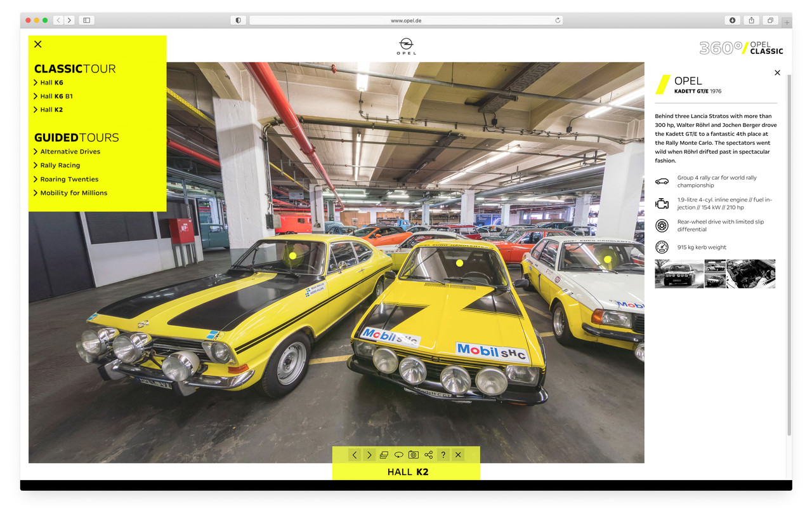The height and width of the screenshot is (508, 812).
Task: Expand the Mobility for Millions entry
Action: tap(74, 192)
